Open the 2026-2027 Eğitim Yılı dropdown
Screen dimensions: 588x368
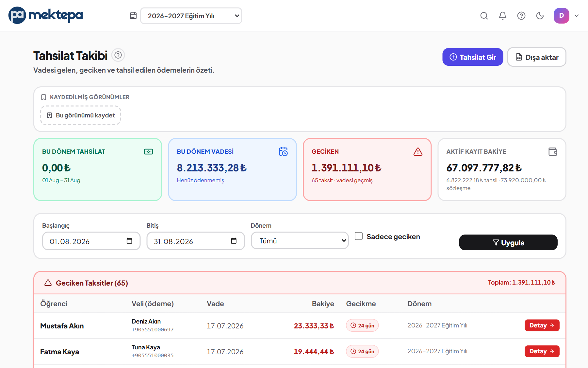(x=191, y=16)
